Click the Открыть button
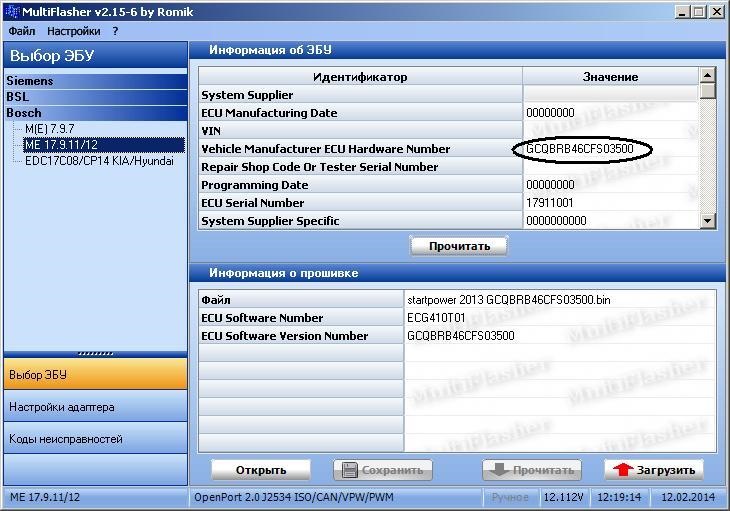 [x=261, y=470]
